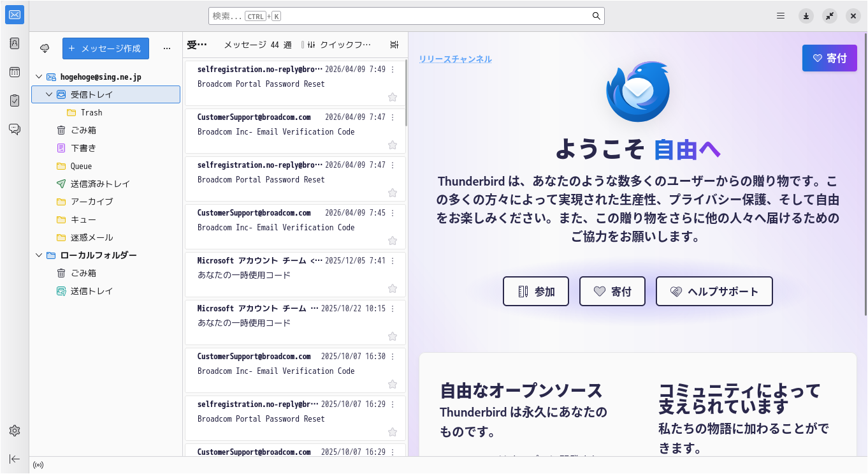
Task: Select ごみ箱 under the hogehoge@sing.ne.jp account
Action: [106, 130]
